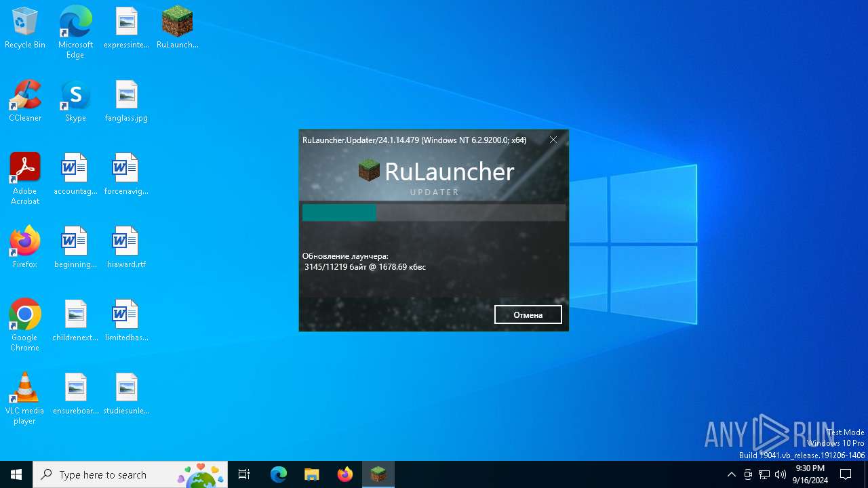868x488 pixels.
Task: Open Task View on the taskbar
Action: point(244,474)
